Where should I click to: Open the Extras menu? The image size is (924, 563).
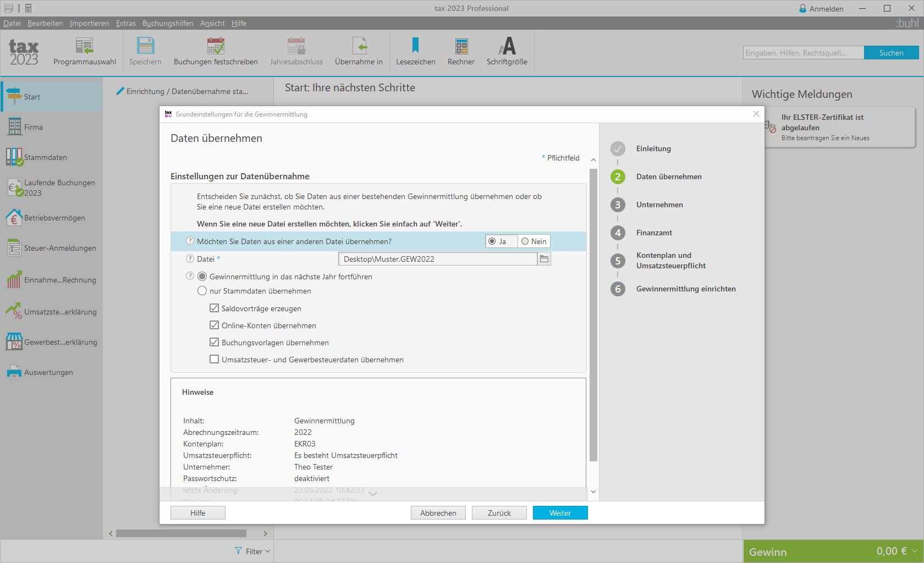point(126,23)
